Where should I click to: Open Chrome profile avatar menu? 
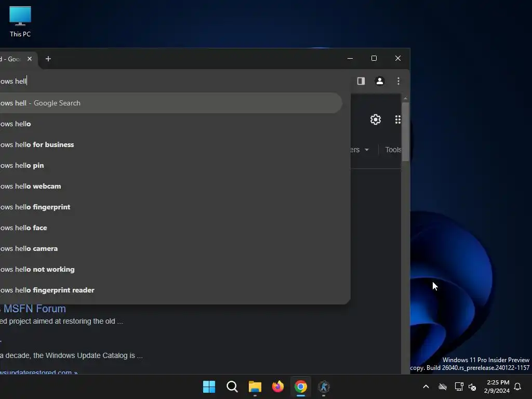click(380, 81)
